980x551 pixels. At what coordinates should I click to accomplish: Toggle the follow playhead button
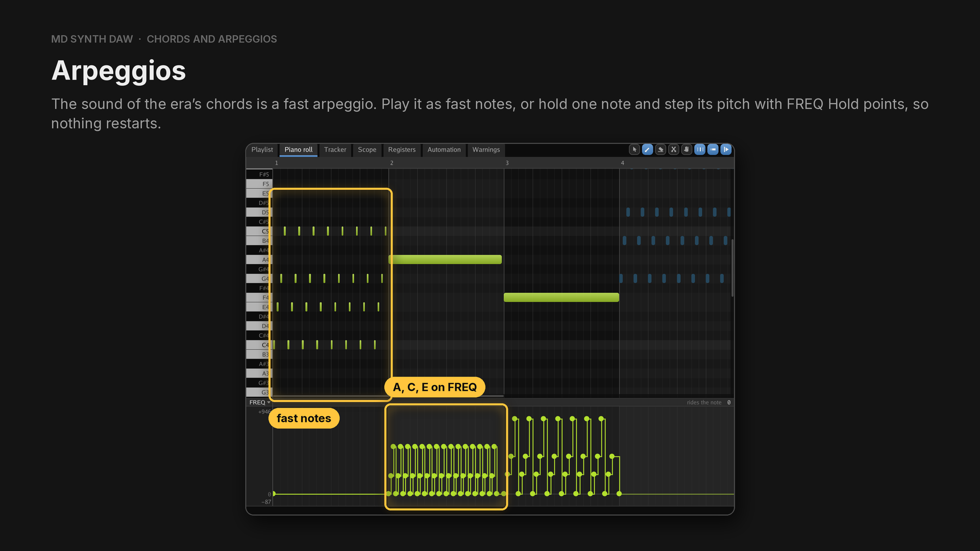[x=726, y=149]
